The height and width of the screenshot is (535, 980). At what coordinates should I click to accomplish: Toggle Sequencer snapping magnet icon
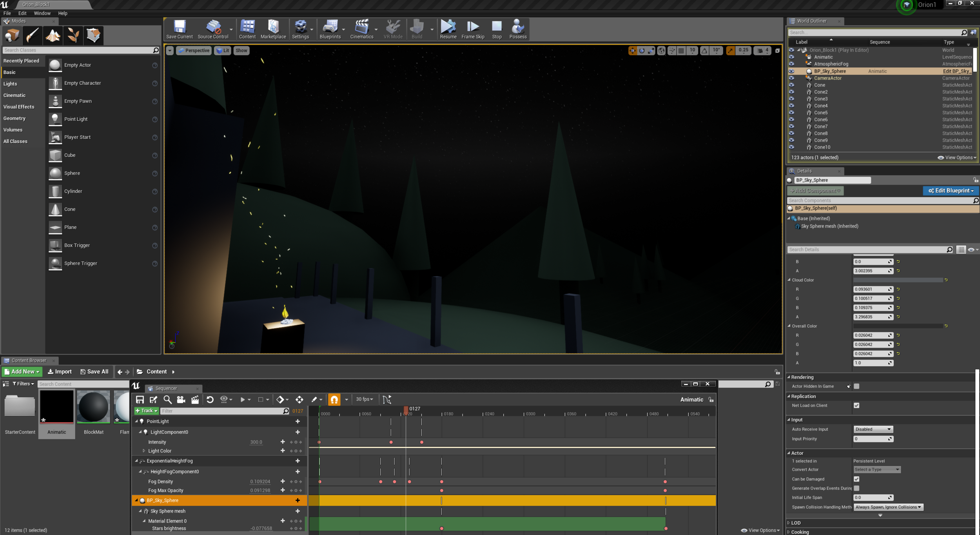click(x=334, y=399)
